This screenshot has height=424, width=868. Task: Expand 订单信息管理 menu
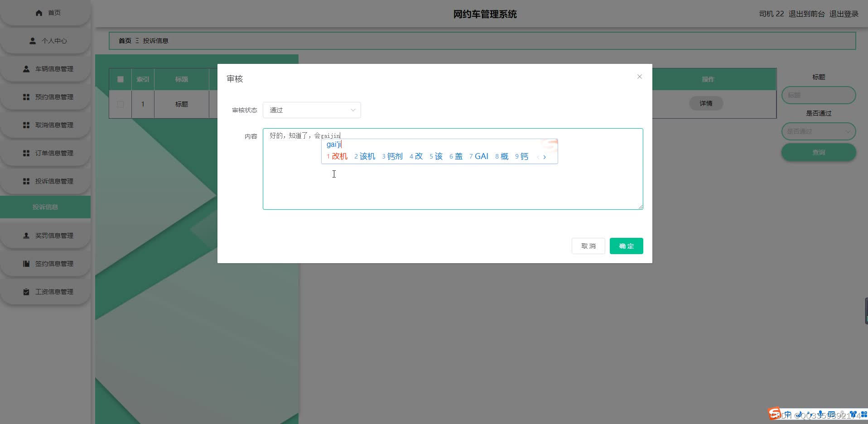coord(45,153)
